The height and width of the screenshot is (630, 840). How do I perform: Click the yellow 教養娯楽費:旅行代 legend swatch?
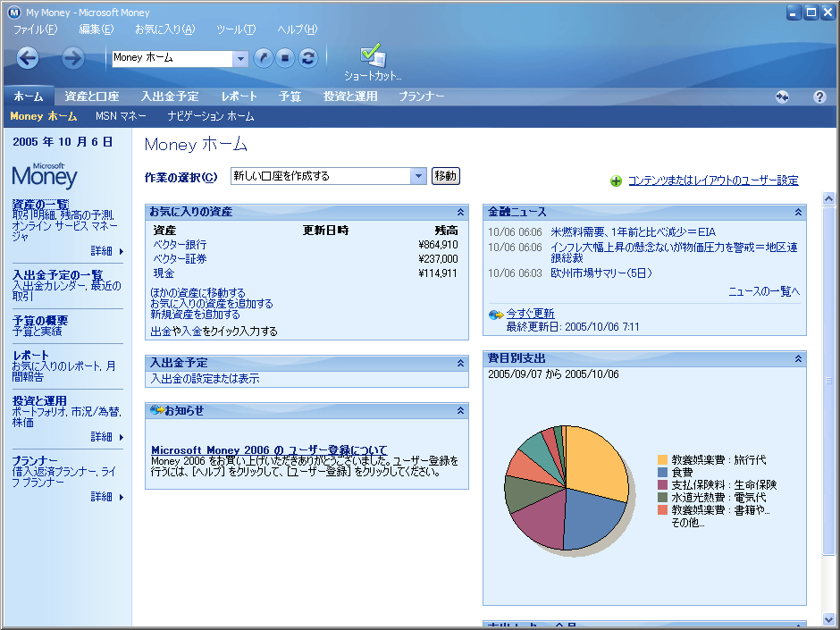(662, 459)
